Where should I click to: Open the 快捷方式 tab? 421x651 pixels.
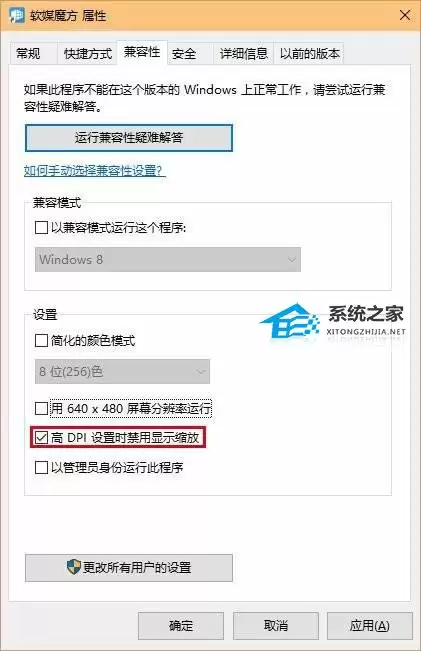(x=88, y=54)
